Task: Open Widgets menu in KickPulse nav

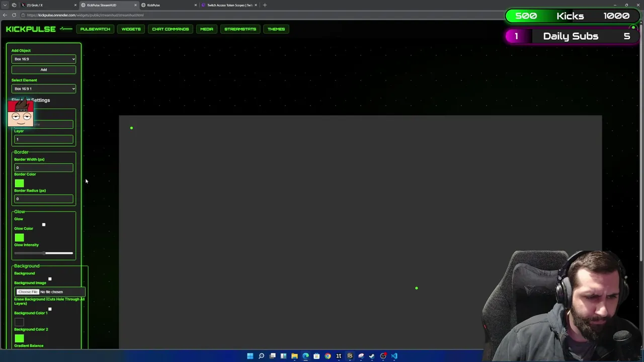Action: click(x=131, y=29)
